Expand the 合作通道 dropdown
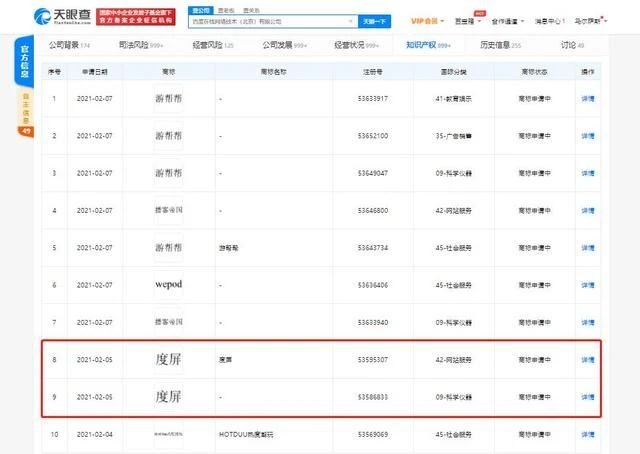Image resolution: width=640 pixels, height=454 pixels. (x=507, y=21)
